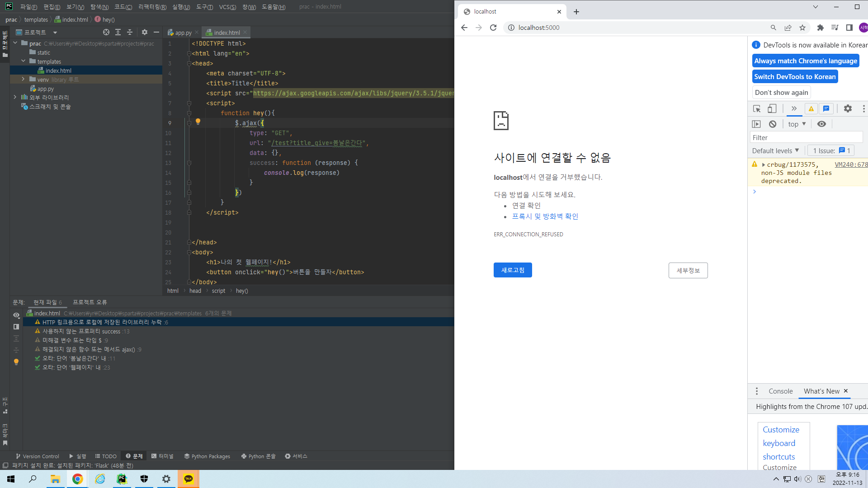This screenshot has width=868, height=488.
Task: Click the locate file target icon in project panel
Action: click(106, 32)
